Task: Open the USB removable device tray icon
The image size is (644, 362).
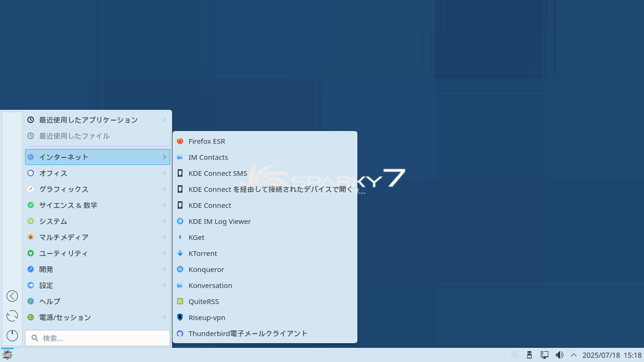Action: click(529, 355)
